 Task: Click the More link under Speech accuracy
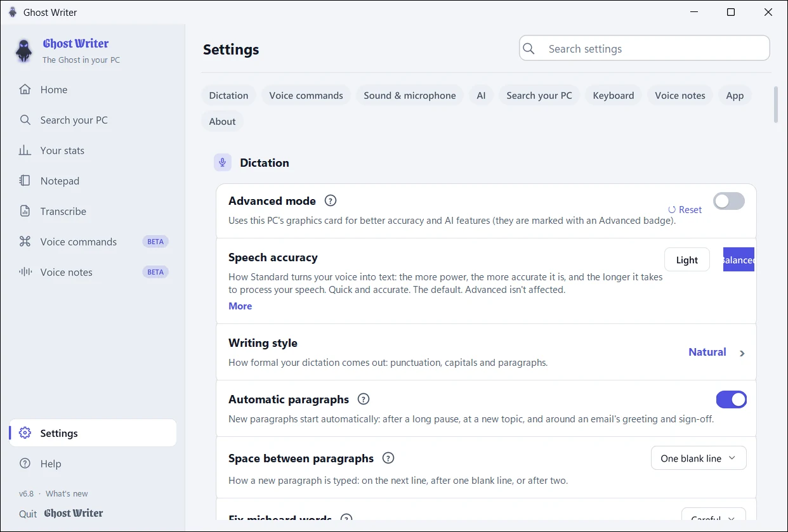(240, 306)
